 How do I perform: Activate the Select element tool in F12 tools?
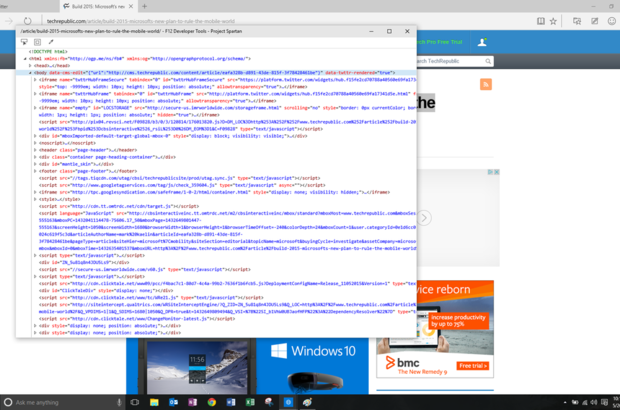(24, 42)
